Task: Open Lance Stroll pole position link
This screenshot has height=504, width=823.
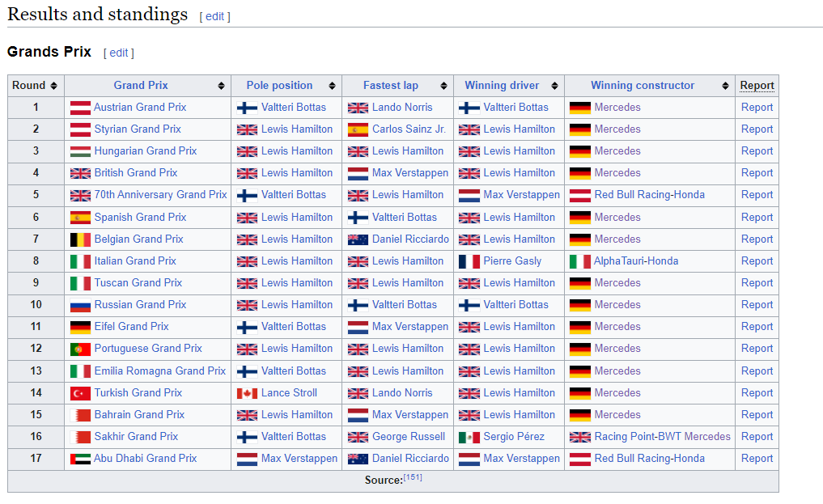Action: [x=289, y=393]
